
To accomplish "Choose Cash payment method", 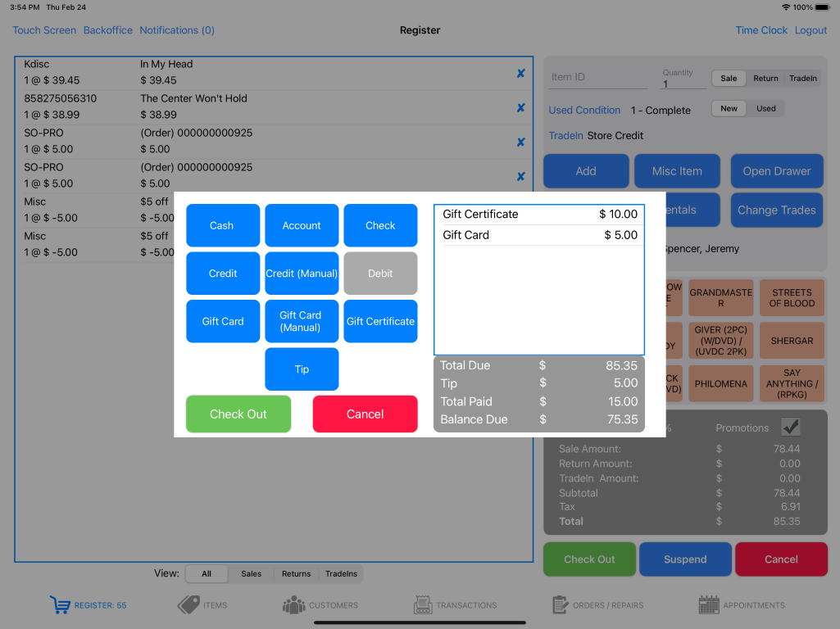I will click(222, 226).
